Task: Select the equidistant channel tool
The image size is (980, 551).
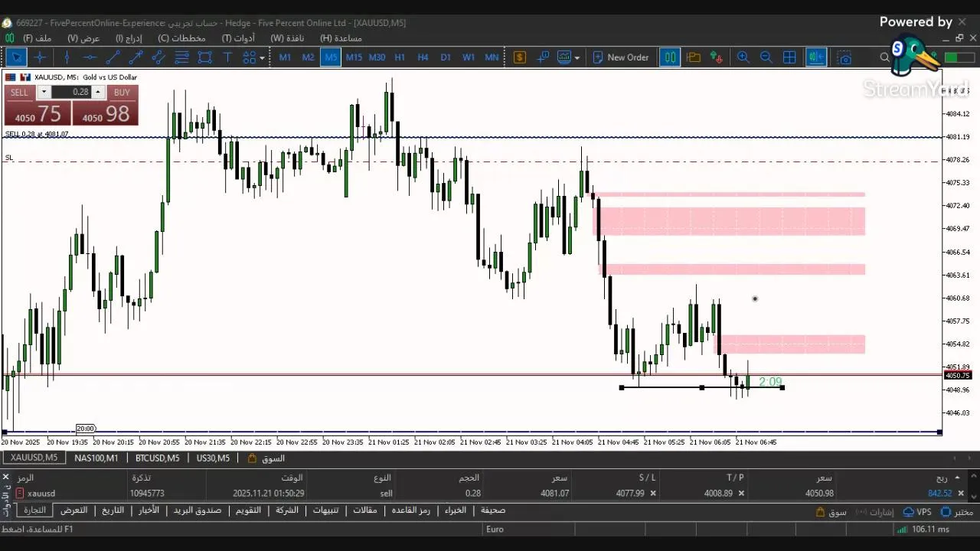Action: [158, 57]
